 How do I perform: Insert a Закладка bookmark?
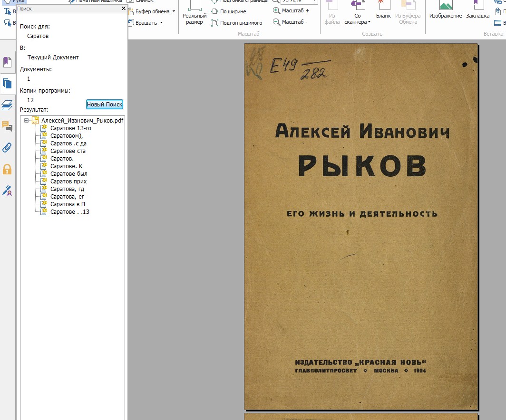[x=478, y=10]
